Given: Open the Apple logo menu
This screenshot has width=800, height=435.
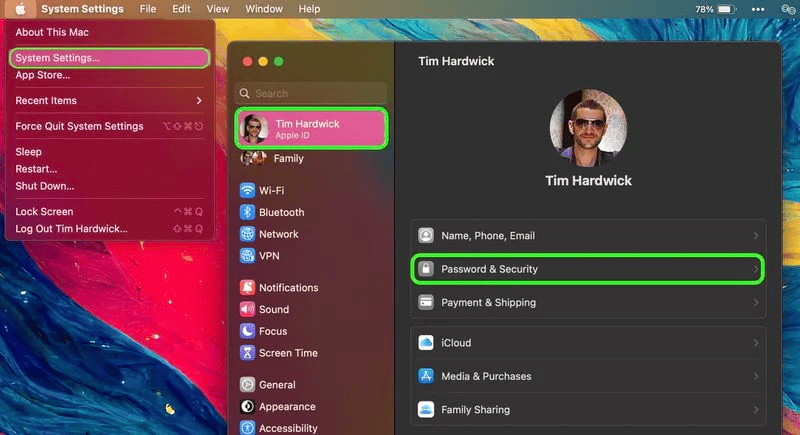Looking at the screenshot, I should click(x=22, y=9).
